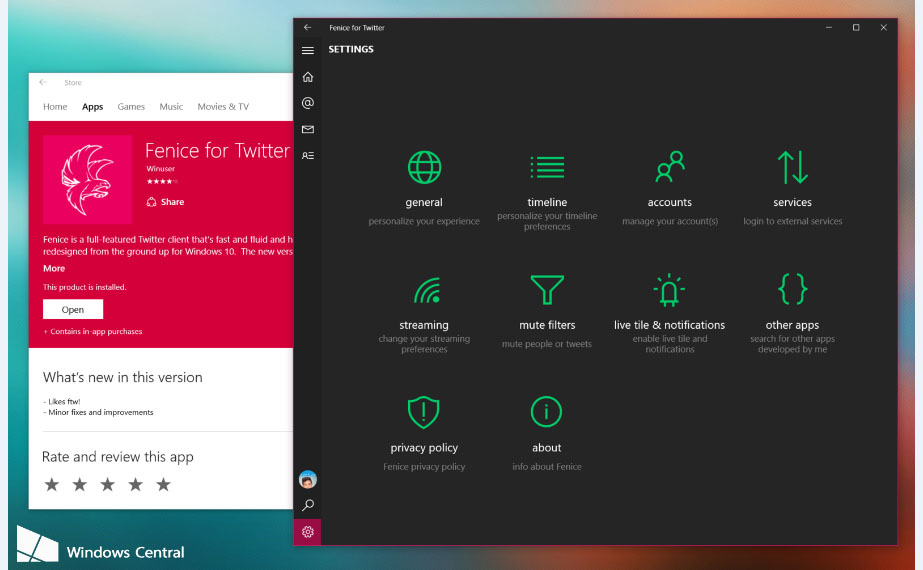Image resolution: width=923 pixels, height=570 pixels.
Task: Click 'change your streaming preferences' text
Action: coord(424,344)
